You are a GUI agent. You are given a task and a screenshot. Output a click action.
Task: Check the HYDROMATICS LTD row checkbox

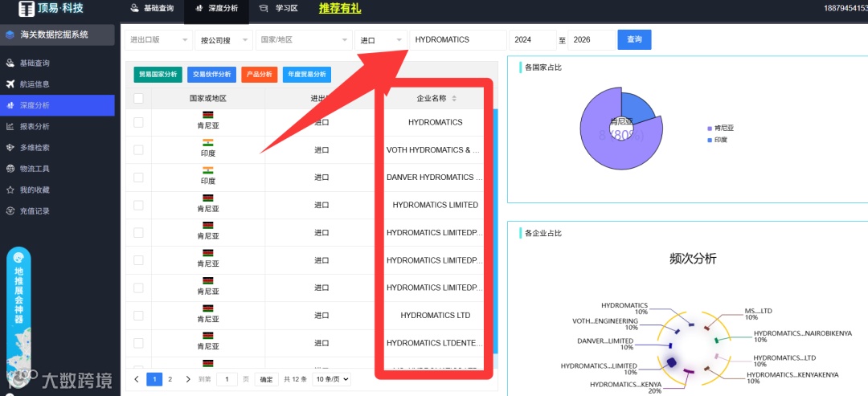(138, 315)
